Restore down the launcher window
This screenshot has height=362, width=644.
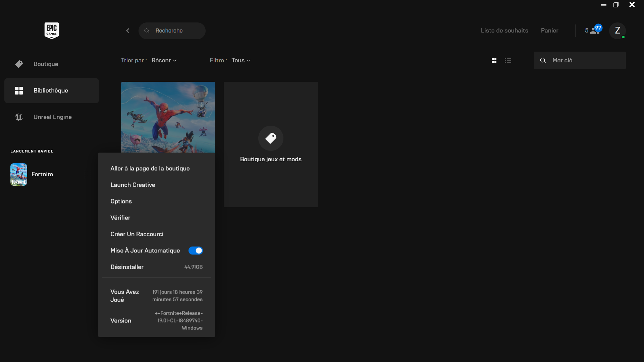pos(616,5)
